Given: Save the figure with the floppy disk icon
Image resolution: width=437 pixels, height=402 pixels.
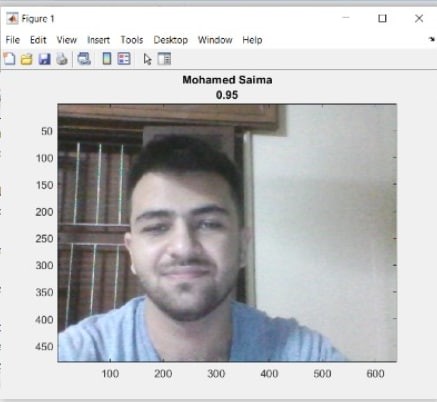Looking at the screenshot, I should click(x=44, y=59).
